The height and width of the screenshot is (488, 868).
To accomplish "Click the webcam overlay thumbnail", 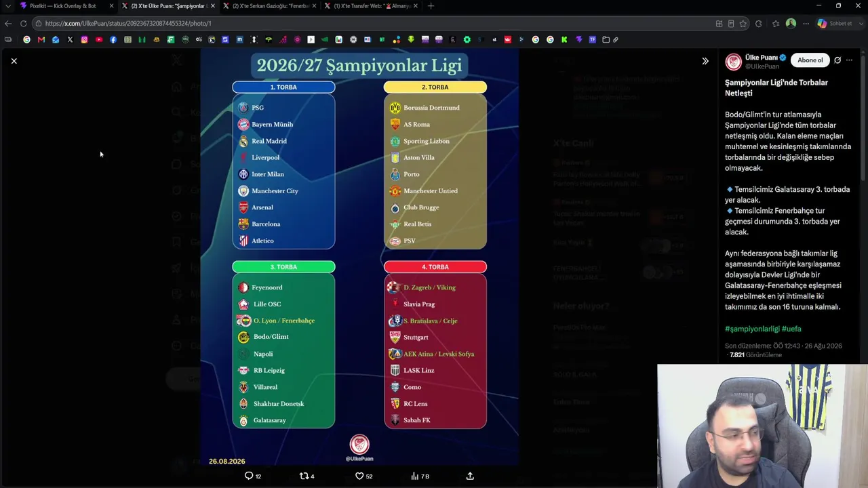I will click(762, 426).
